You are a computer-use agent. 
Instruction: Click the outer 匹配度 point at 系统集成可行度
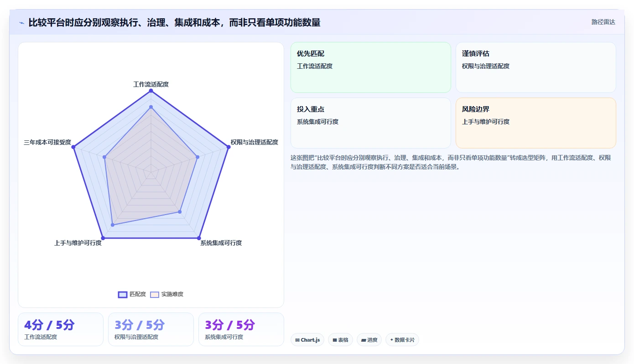(x=199, y=238)
